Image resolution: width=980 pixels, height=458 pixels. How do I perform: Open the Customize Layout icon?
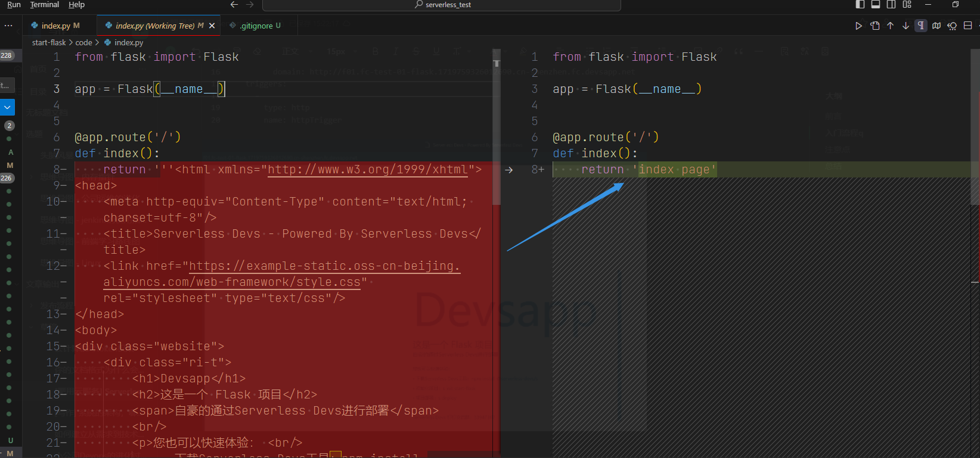pyautogui.click(x=907, y=5)
